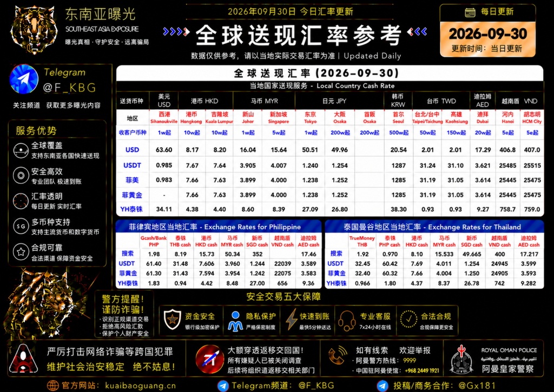The width and height of the screenshot is (554, 392).
Task: Click the 9.282 AED cash YH泰铢 rate
Action: point(529,283)
